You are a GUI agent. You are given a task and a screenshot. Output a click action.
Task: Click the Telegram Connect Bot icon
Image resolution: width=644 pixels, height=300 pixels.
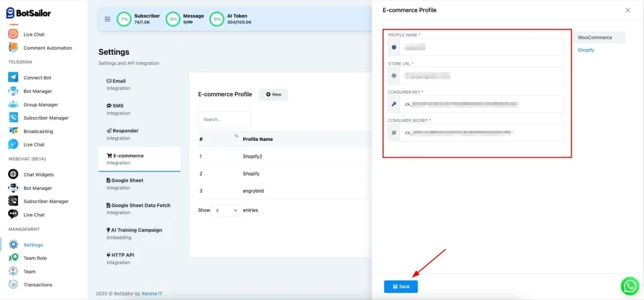click(13, 77)
